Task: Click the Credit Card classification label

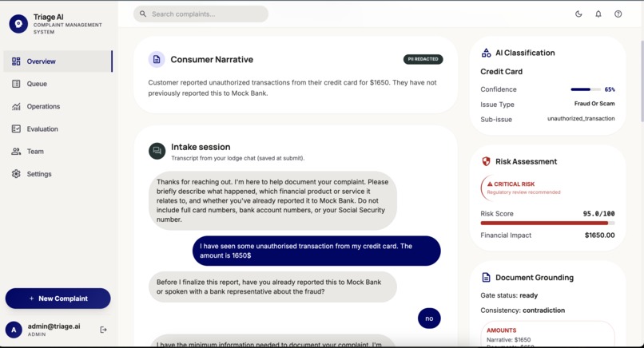Action: [502, 71]
